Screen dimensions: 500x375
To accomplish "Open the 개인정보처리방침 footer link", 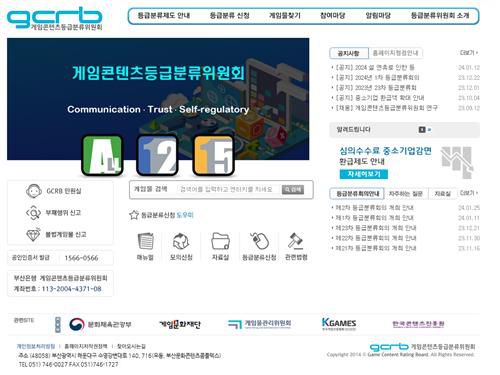I will point(36,346).
